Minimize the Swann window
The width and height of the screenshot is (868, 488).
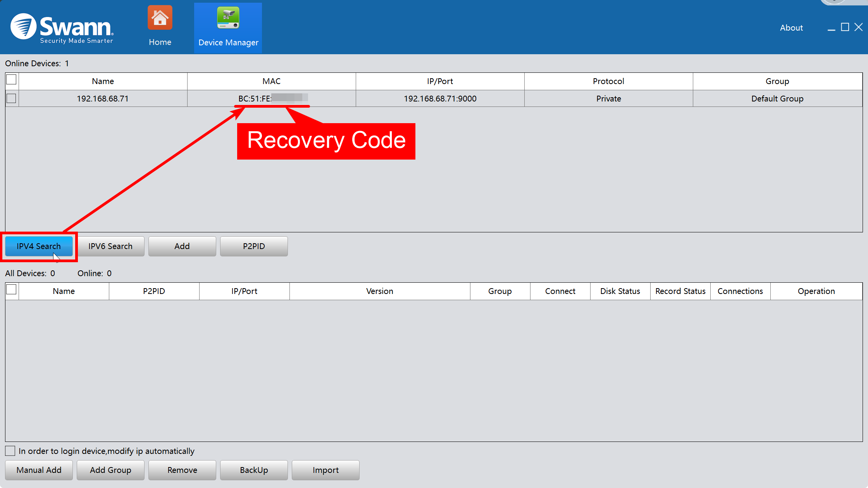pos(831,28)
